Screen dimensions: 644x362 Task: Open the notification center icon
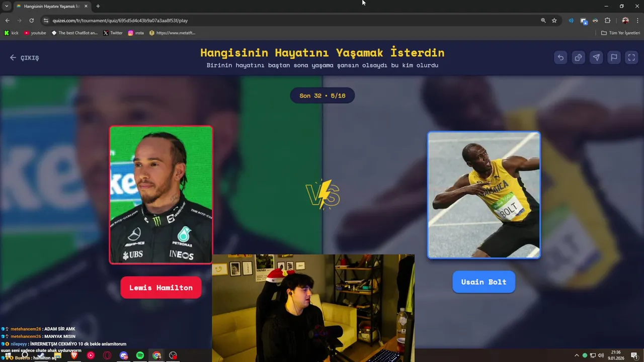pyautogui.click(x=635, y=355)
